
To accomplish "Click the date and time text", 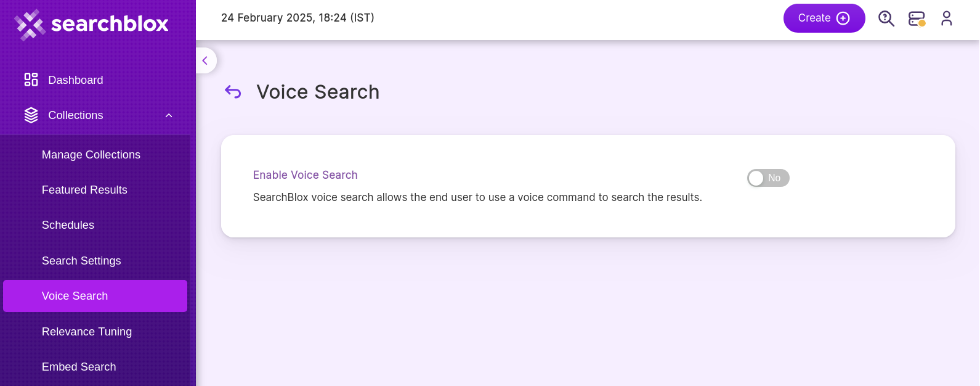I will pos(298,18).
